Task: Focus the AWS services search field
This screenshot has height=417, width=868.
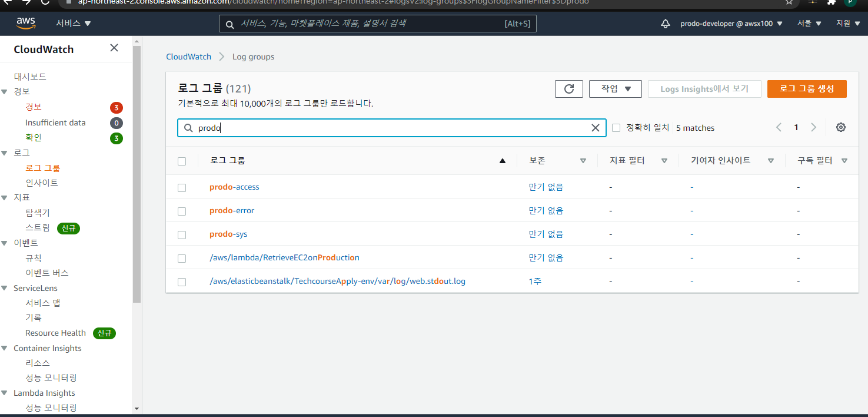Action: (377, 24)
